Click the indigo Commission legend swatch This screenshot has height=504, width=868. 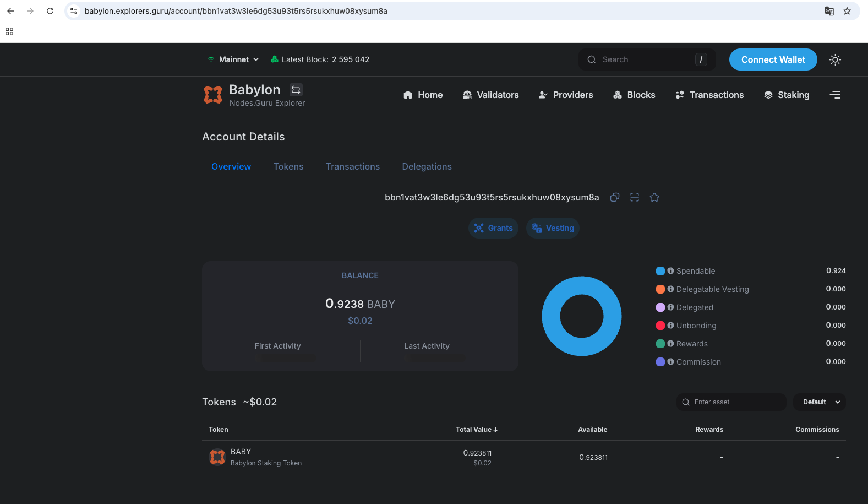click(x=660, y=362)
